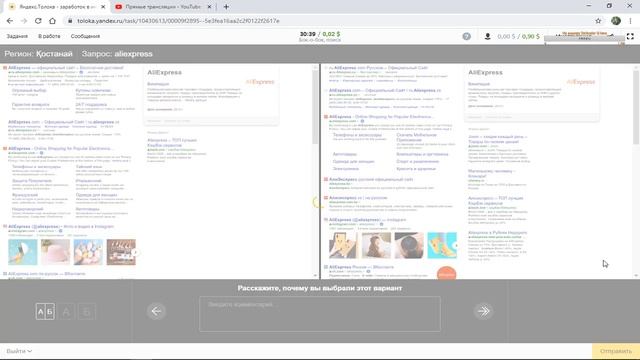Viewport: 640px width, 360px height.
Task: Open the Одежда для женщин sitelink in the left panel
Action: [x=96, y=195]
